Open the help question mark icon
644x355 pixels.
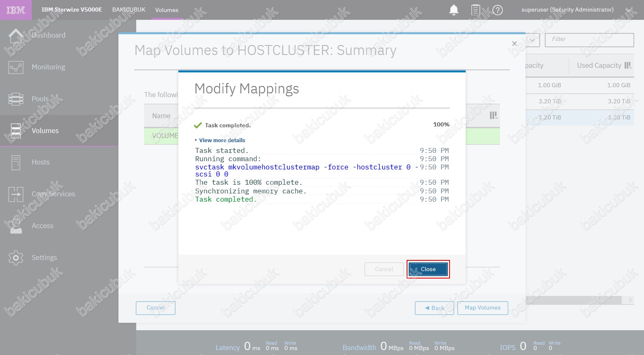[498, 10]
